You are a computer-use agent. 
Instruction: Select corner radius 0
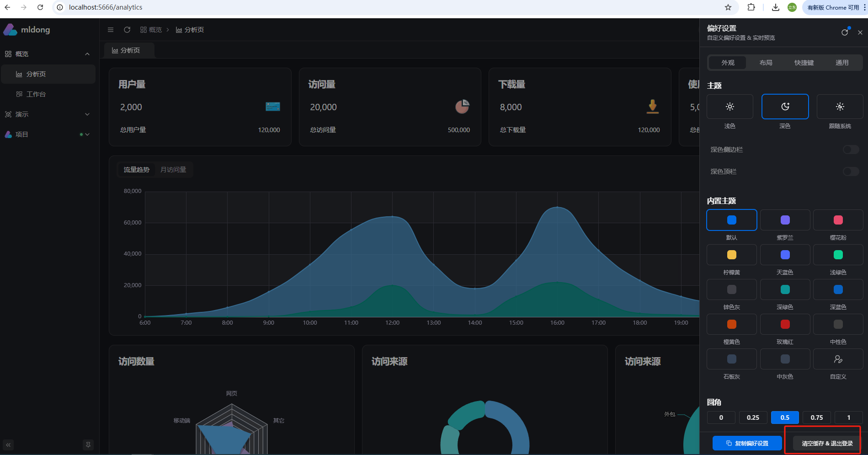721,418
